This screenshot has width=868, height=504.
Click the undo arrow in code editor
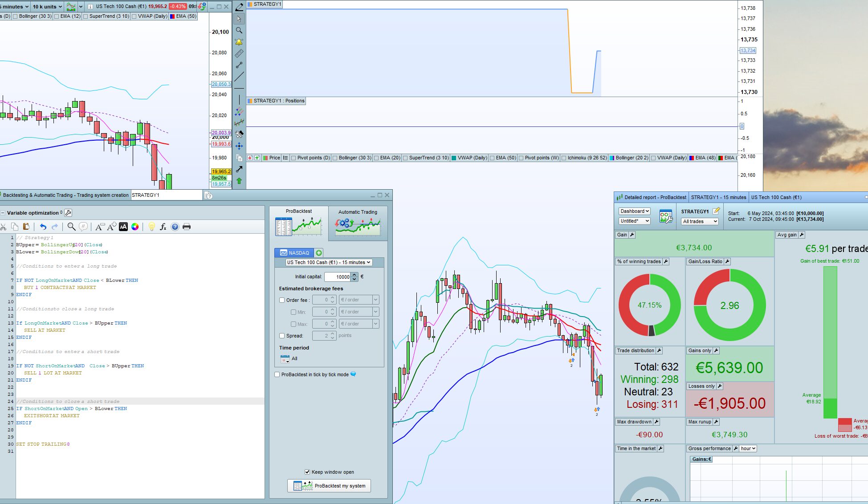(43, 227)
